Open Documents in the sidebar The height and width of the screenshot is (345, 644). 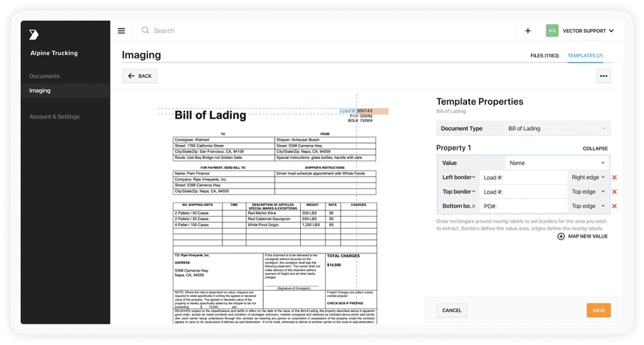[45, 76]
